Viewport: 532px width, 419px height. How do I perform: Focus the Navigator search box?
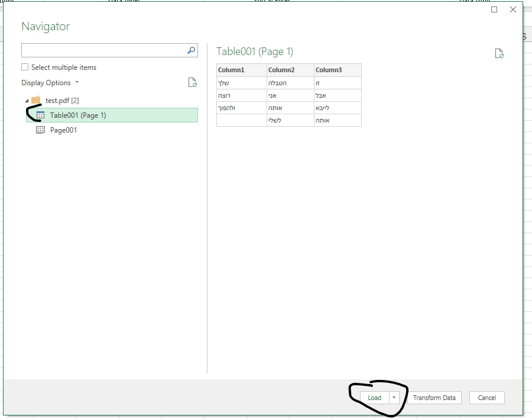pos(103,50)
